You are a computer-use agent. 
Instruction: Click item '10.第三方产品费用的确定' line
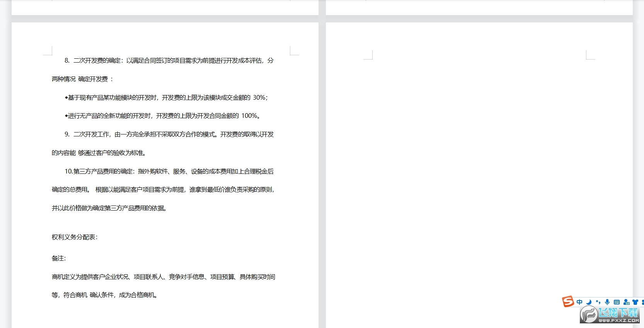(169, 172)
